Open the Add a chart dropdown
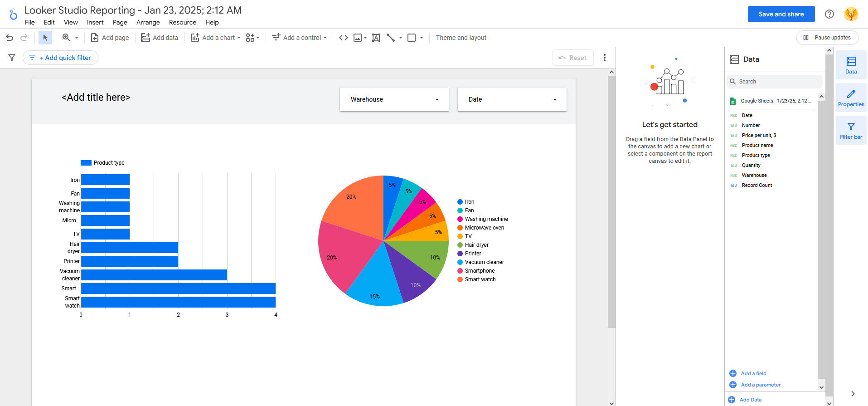Viewport: 868px width, 406px height. (x=216, y=38)
